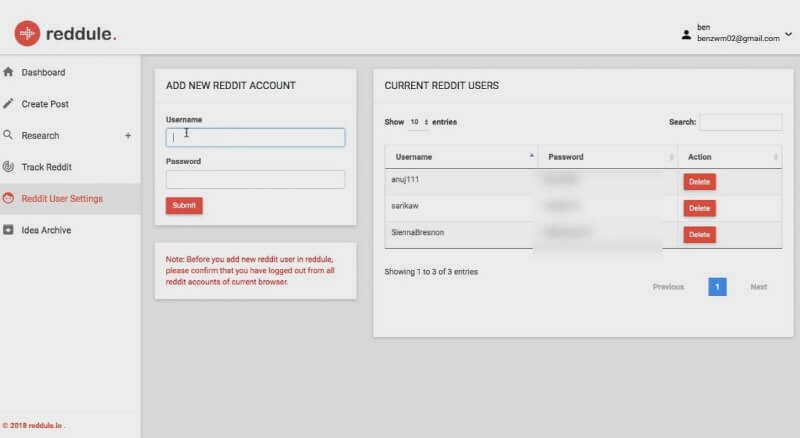Go to Previous page

point(668,287)
